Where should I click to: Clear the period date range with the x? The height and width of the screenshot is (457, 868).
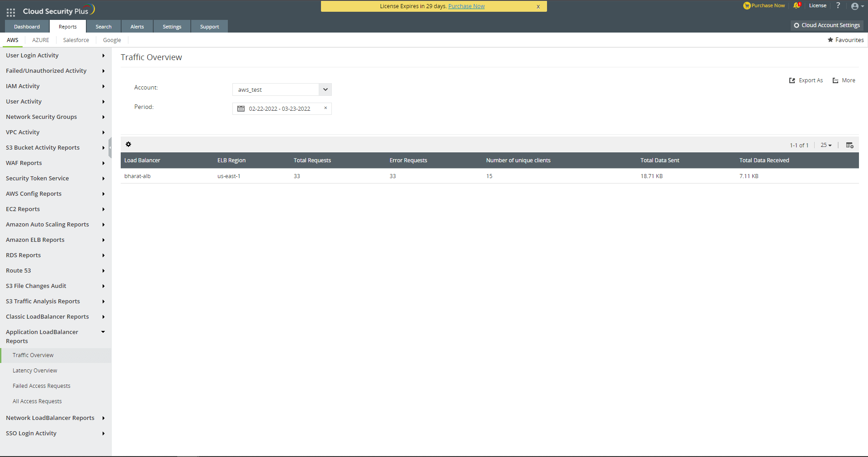325,108
